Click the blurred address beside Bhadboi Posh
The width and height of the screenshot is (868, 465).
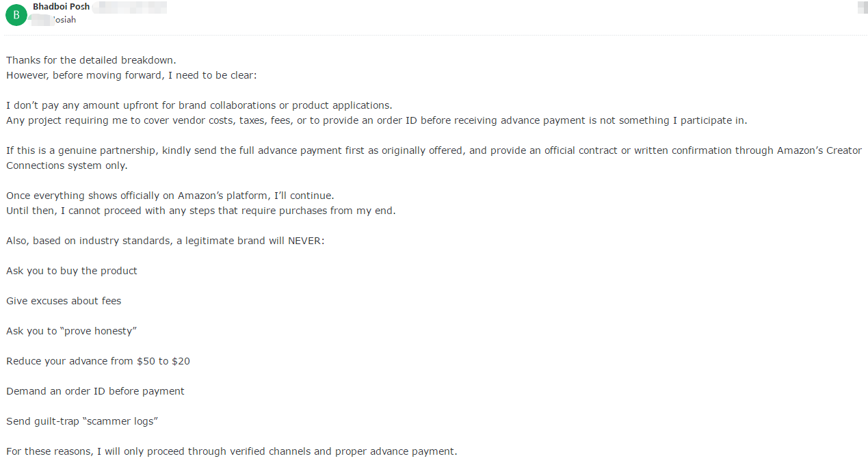pos(130,8)
